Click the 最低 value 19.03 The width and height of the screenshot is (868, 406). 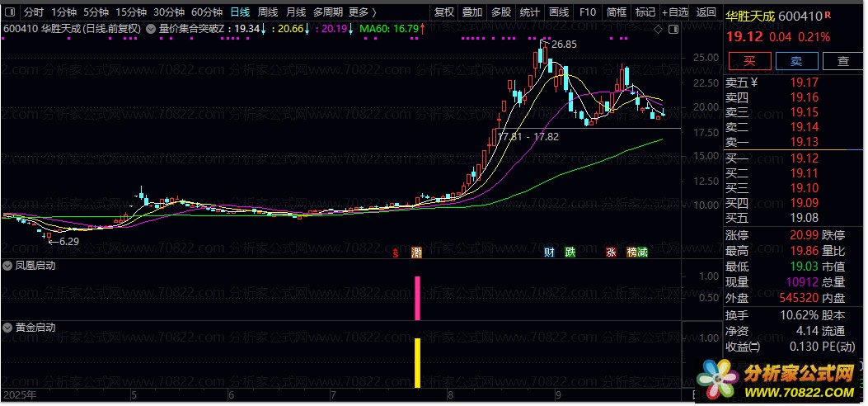[x=804, y=267]
